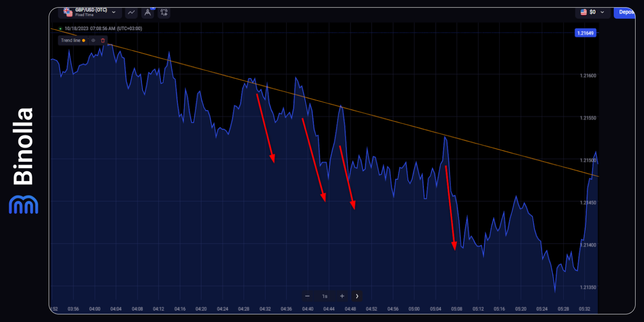Delete the Trend line via trash icon
The image size is (644, 322).
pyautogui.click(x=103, y=40)
